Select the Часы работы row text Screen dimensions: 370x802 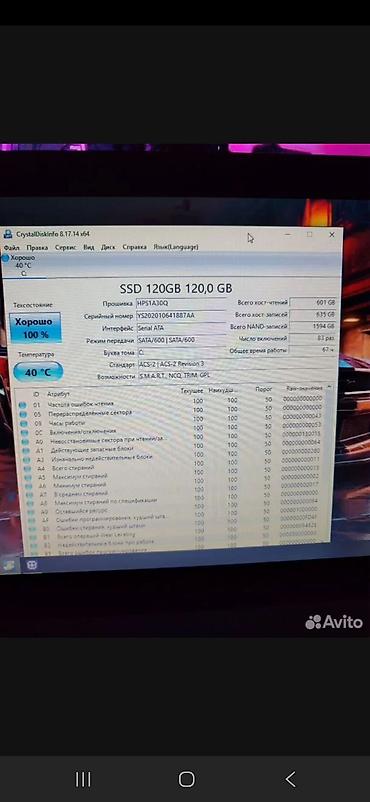(67, 423)
